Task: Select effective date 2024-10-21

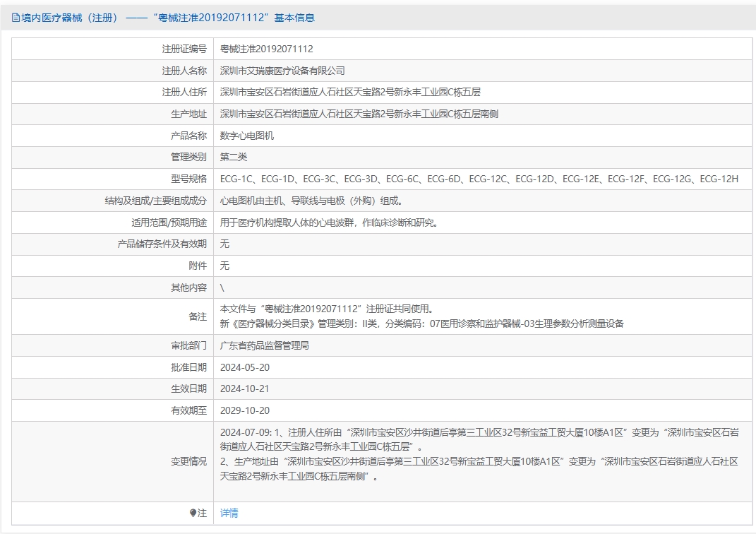Action: pos(244,388)
